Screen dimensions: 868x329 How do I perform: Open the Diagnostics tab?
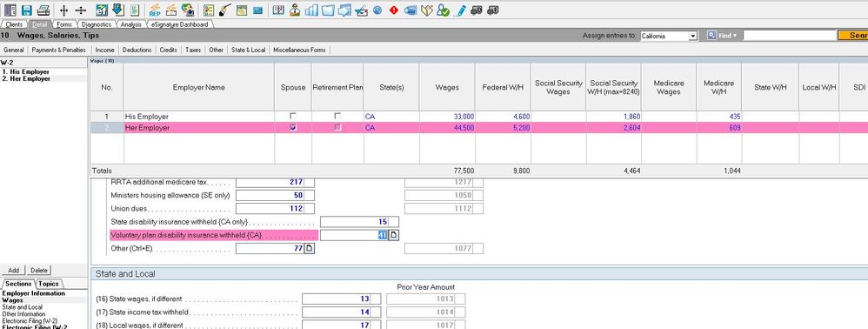[x=97, y=24]
